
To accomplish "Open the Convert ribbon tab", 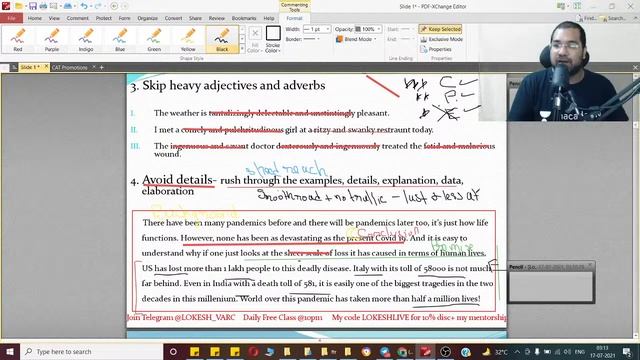I will [173, 18].
